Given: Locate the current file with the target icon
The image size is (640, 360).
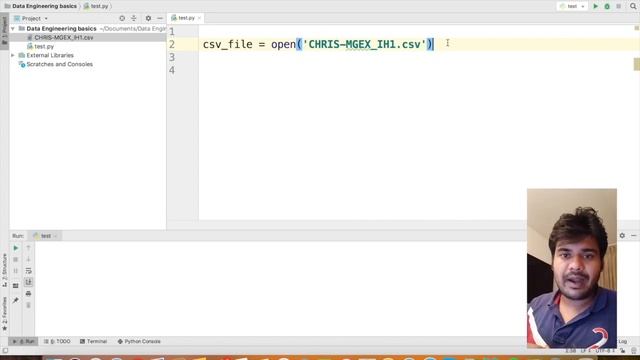Looking at the screenshot, I should [x=122, y=18].
